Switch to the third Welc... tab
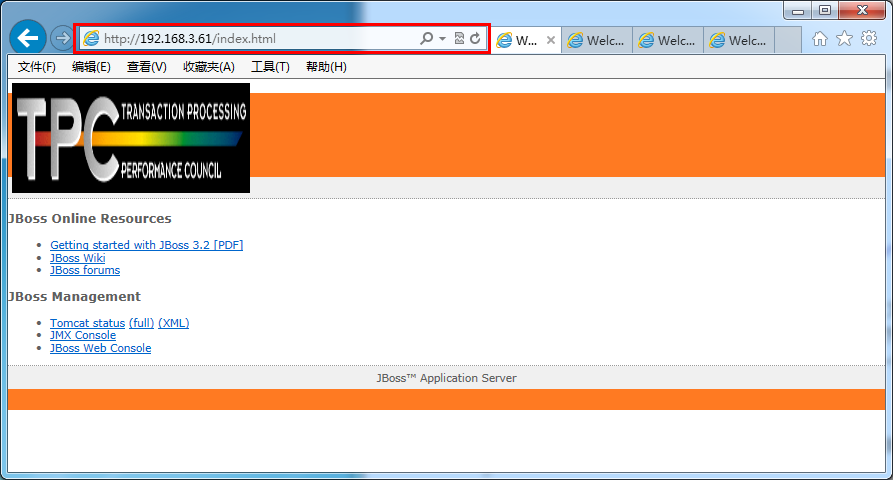 click(x=667, y=40)
